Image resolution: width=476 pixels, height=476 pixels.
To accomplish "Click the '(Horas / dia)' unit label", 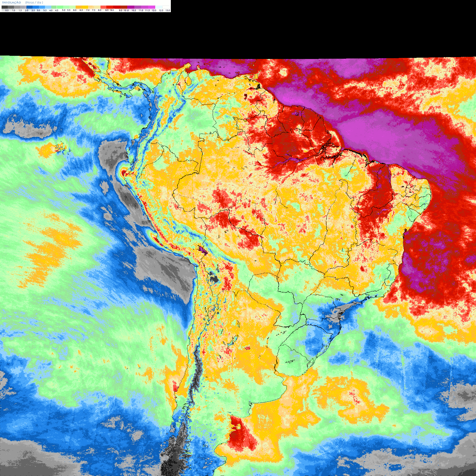I will click(x=34, y=2).
